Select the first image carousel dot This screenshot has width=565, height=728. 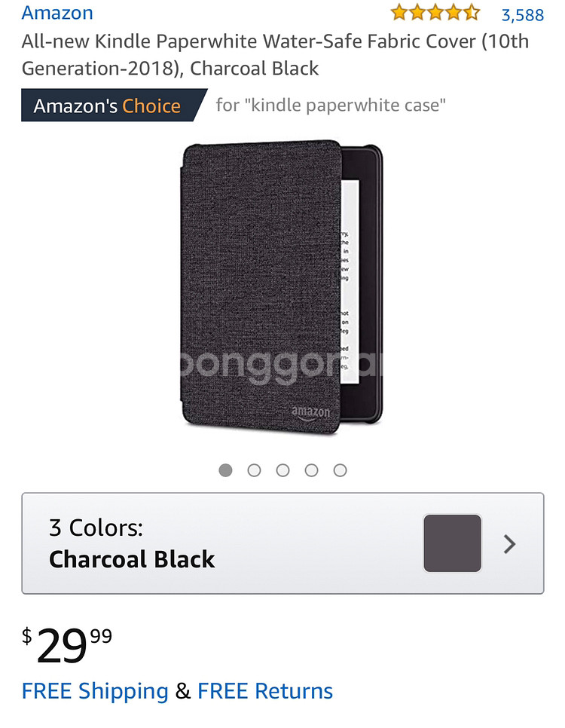(x=226, y=470)
